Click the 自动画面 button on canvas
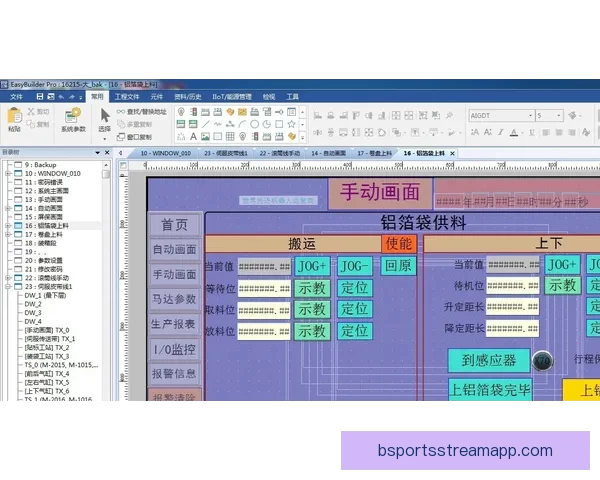Screen dimensions: 600x480 (174, 250)
